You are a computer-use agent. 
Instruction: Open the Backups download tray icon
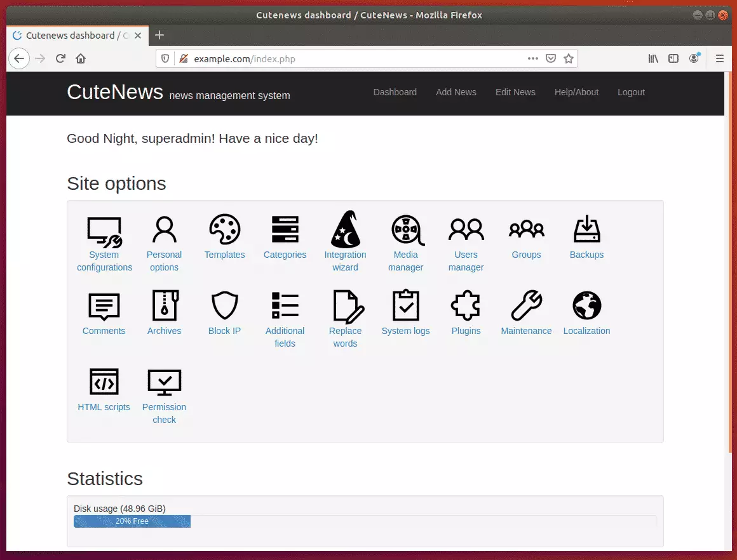tap(586, 229)
